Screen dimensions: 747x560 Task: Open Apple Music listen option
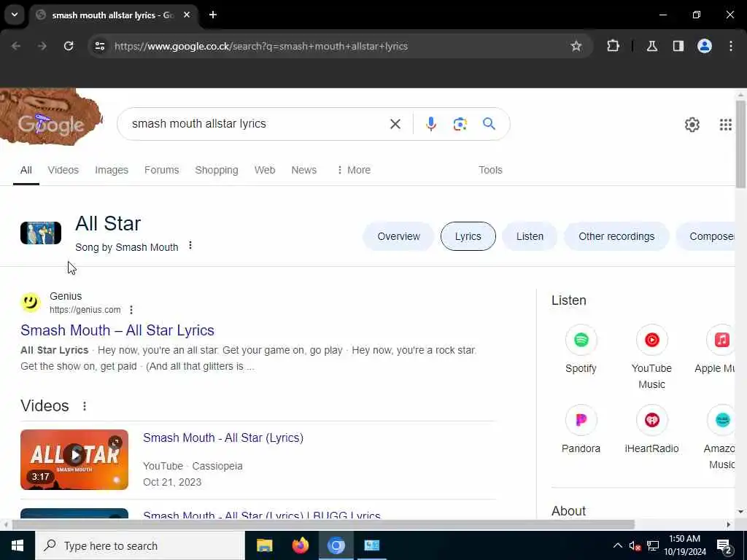click(x=716, y=350)
